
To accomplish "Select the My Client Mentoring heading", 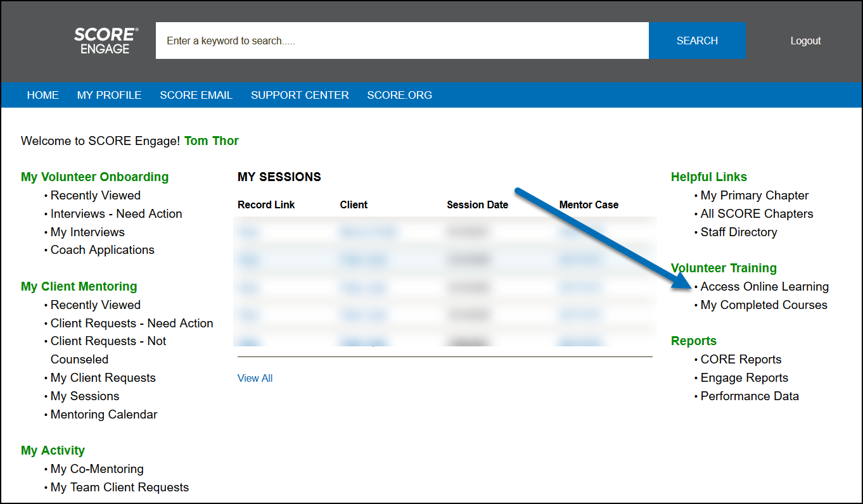I will (x=79, y=286).
